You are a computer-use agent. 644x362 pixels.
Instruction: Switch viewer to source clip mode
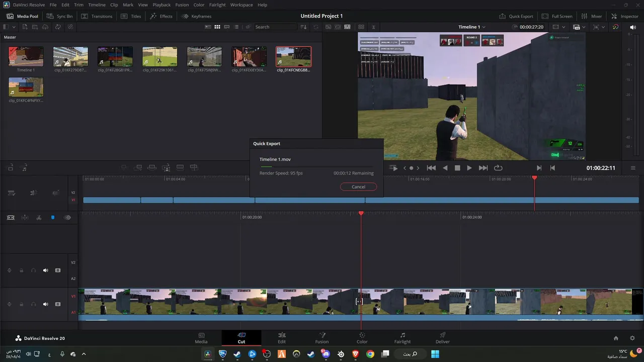328,27
